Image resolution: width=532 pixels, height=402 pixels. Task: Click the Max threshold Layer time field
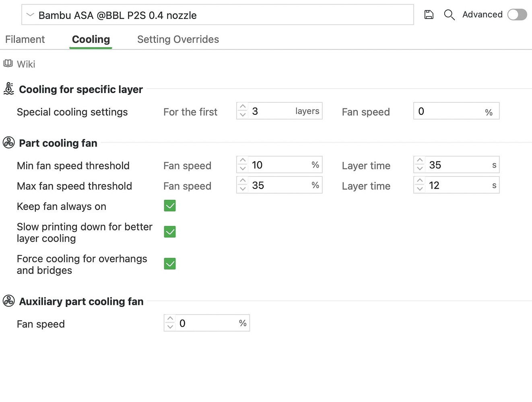coord(456,185)
